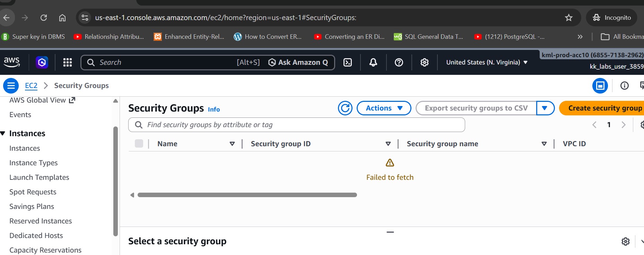Open Events in the EC2 sidebar
Image resolution: width=644 pixels, height=255 pixels.
coord(20,115)
